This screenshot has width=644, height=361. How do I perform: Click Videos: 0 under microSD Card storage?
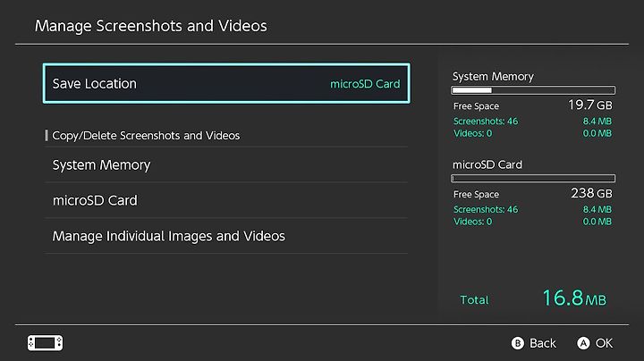472,222
